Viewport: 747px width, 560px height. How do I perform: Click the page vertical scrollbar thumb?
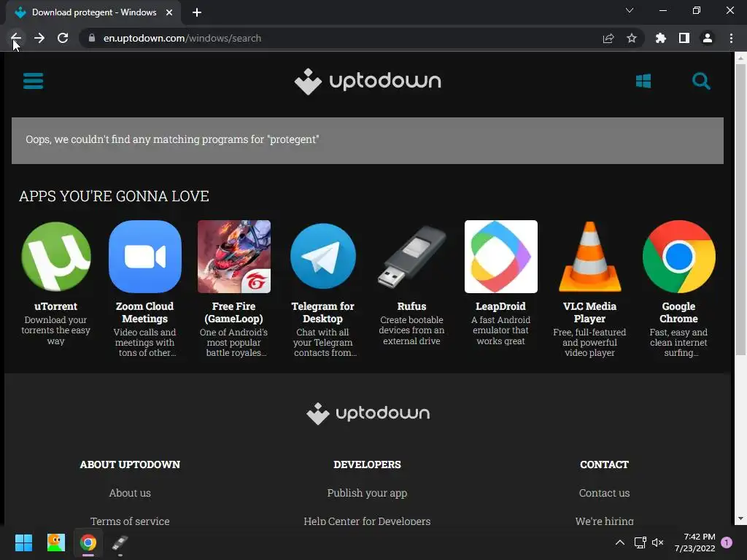coord(740,209)
